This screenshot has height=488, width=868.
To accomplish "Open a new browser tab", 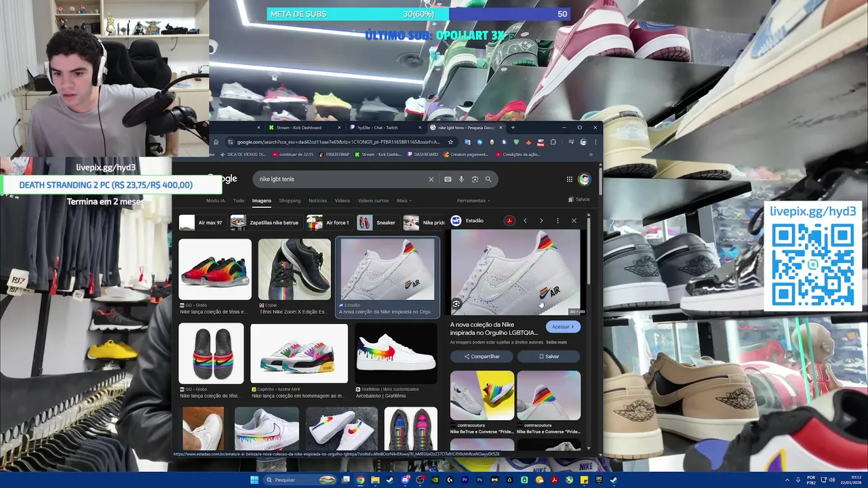I will (x=513, y=127).
